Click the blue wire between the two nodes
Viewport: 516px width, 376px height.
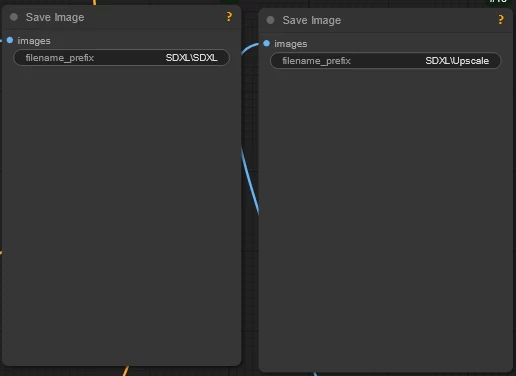[x=250, y=180]
